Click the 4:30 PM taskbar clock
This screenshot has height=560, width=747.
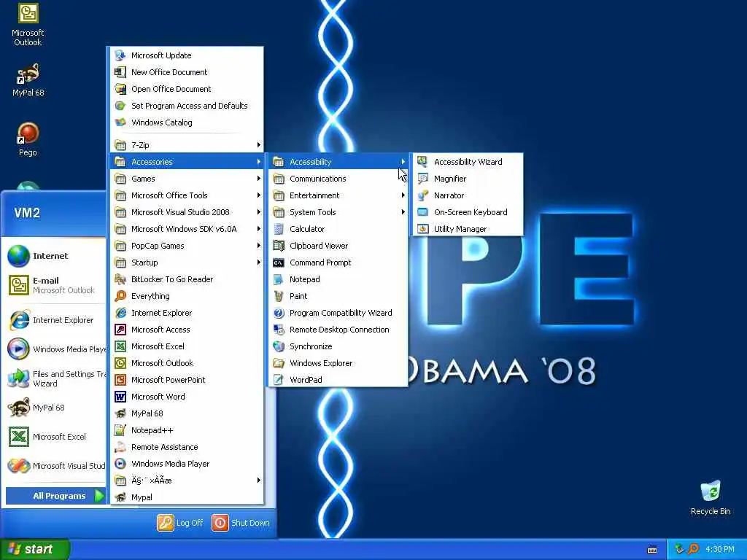(719, 550)
